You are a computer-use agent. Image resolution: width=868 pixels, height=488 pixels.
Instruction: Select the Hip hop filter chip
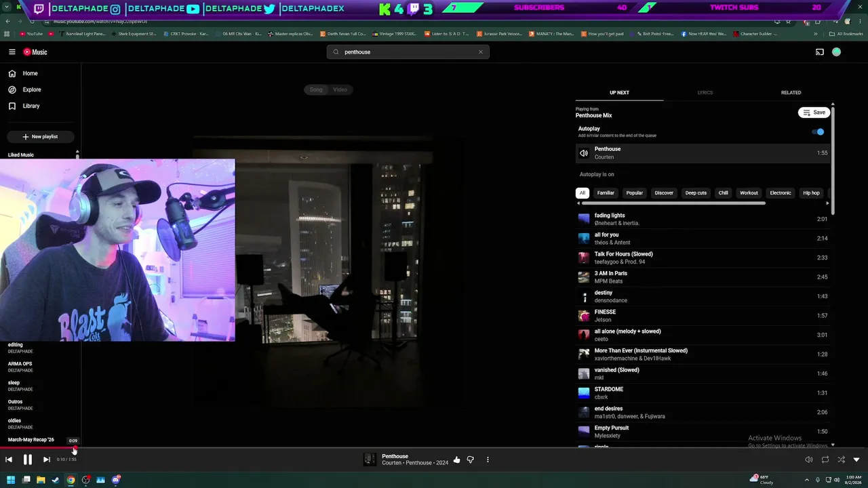click(x=811, y=193)
